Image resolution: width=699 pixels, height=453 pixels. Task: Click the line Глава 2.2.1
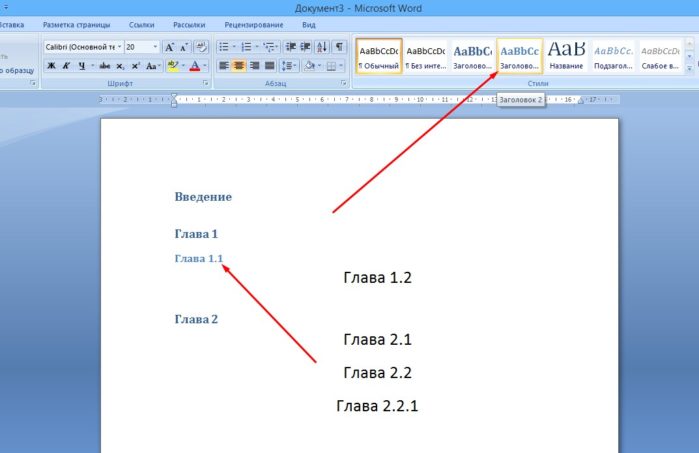coord(377,406)
